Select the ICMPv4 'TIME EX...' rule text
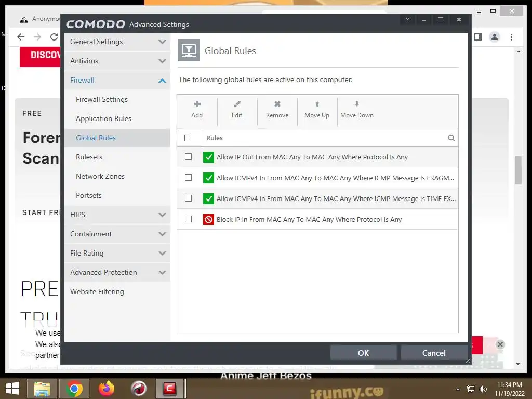532x399 pixels. click(336, 198)
